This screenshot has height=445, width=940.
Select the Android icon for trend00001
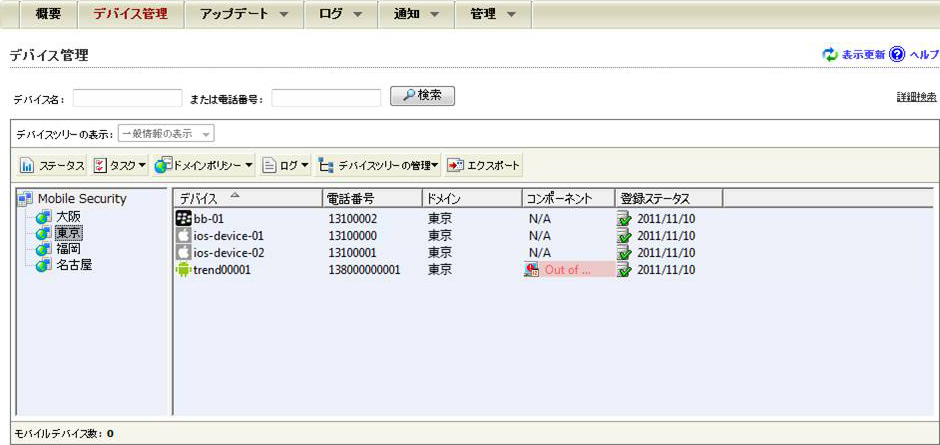183,270
